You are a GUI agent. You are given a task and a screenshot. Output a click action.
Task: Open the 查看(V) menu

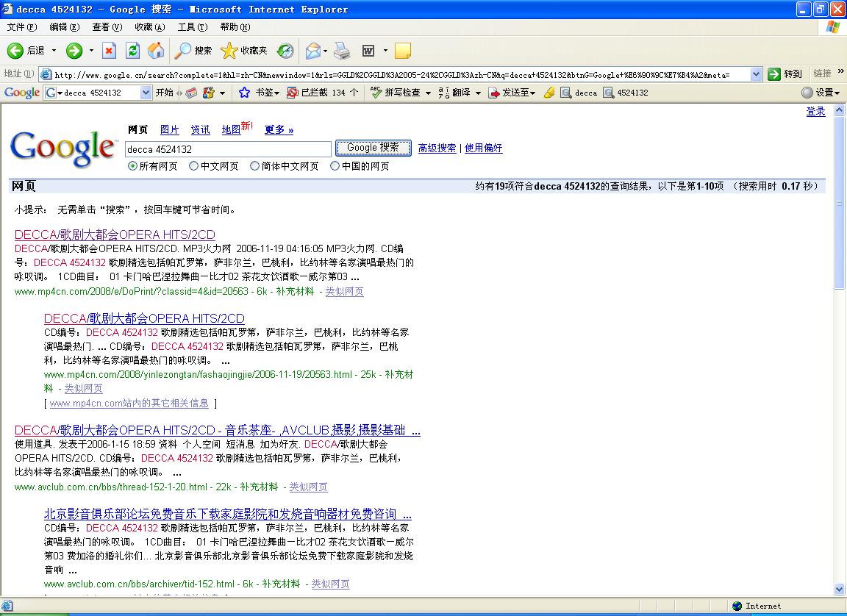(107, 27)
